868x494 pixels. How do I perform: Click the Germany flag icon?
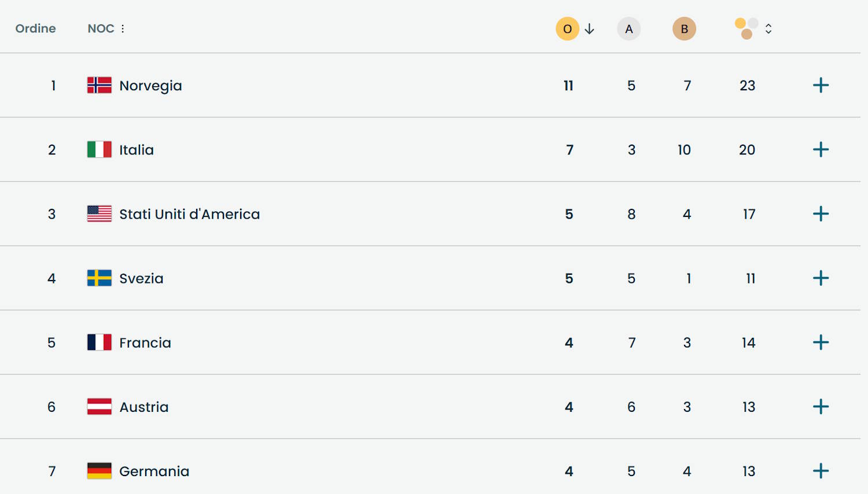(x=100, y=471)
